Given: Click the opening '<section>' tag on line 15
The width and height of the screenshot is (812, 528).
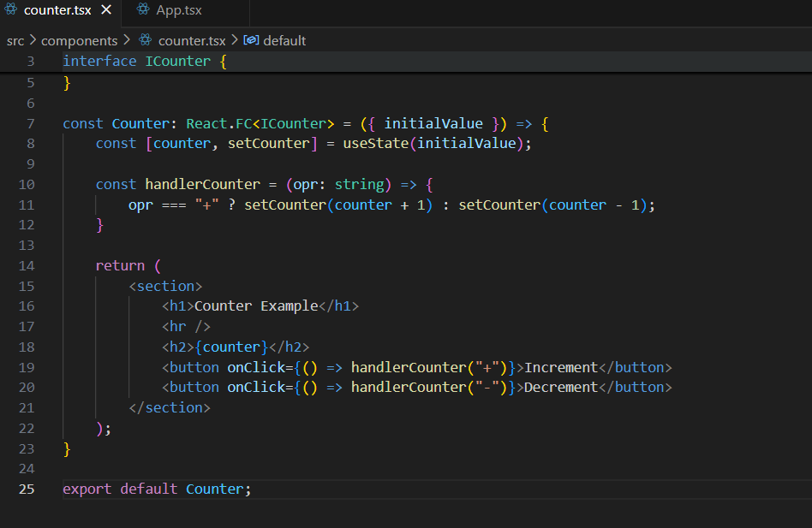Looking at the screenshot, I should point(165,287).
